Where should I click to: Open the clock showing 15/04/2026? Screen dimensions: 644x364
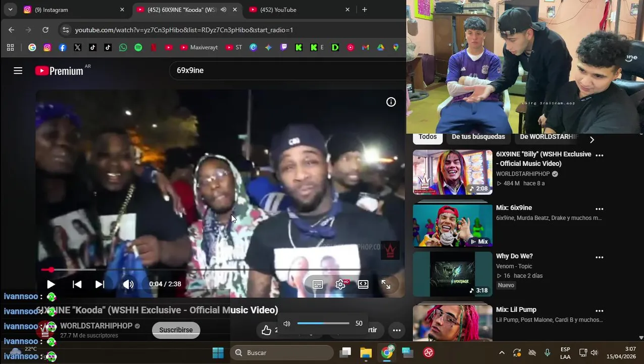coord(621,353)
